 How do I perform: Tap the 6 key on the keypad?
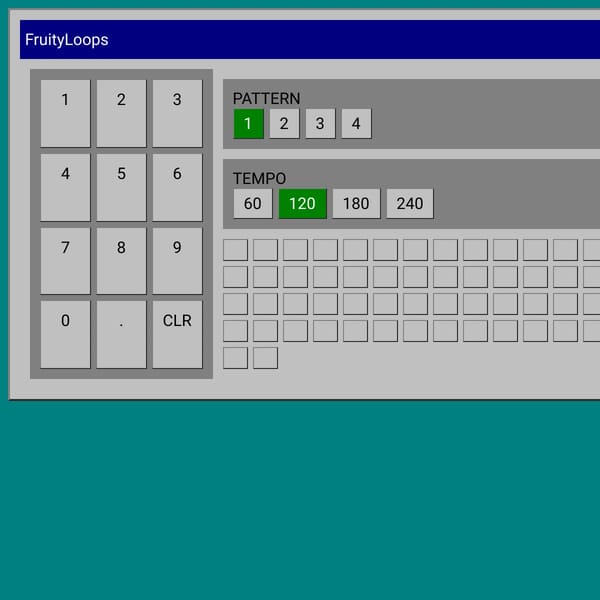(x=177, y=188)
